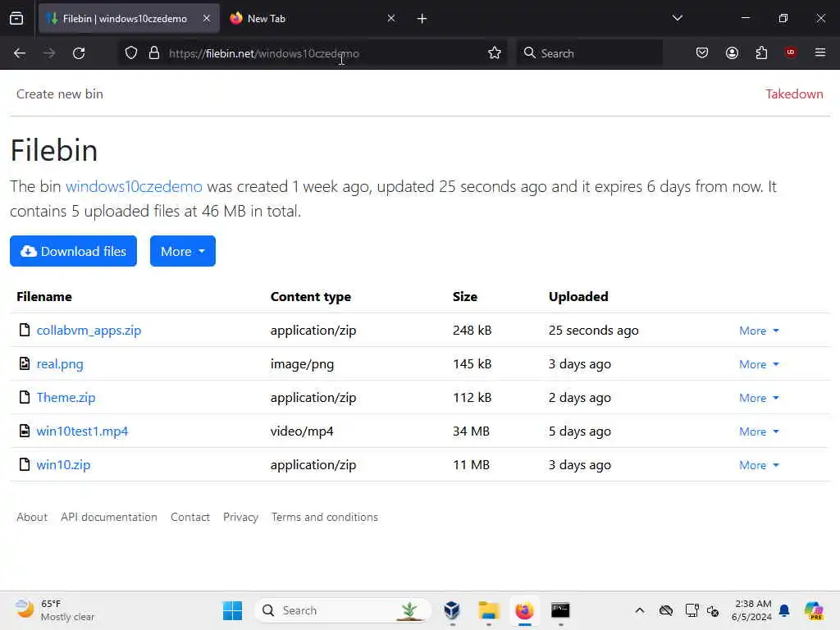The height and width of the screenshot is (630, 840).
Task: Open Firefox View in the tab bar
Action: (x=16, y=18)
